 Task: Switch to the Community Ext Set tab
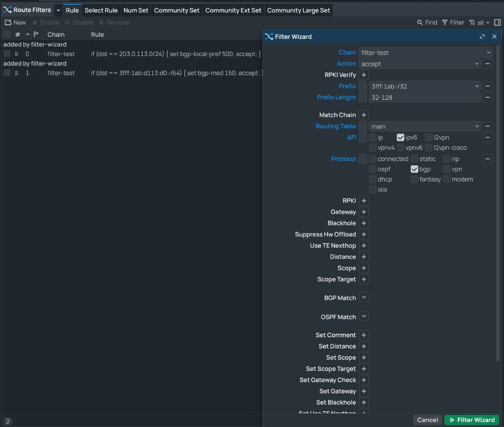(233, 10)
